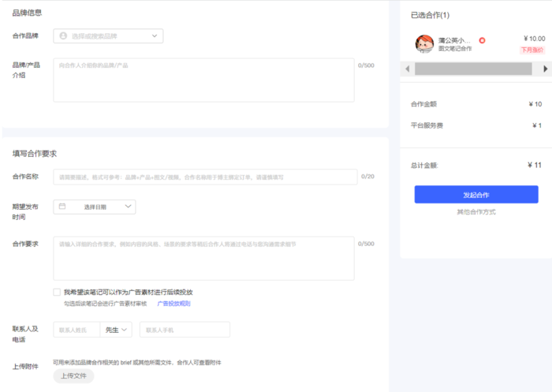Click the 联系人手机 phone number field
The height and width of the screenshot is (392, 552).
[x=185, y=330]
